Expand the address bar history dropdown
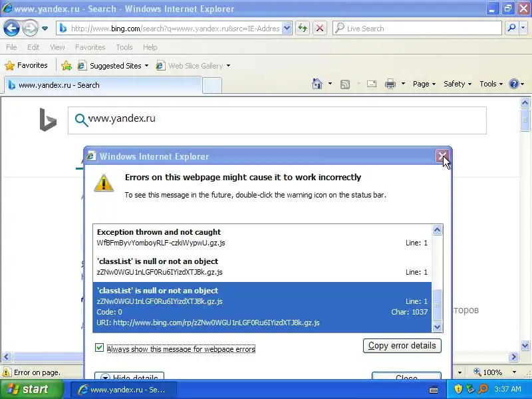 287,29
